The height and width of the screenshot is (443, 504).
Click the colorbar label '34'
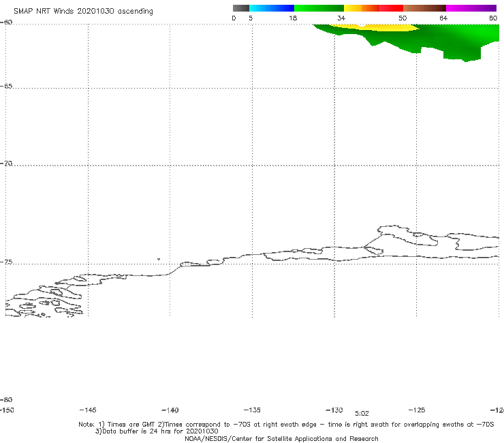341,18
